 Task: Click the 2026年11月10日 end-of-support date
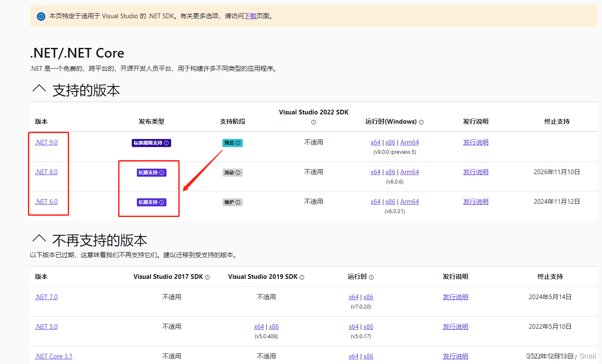click(x=557, y=172)
